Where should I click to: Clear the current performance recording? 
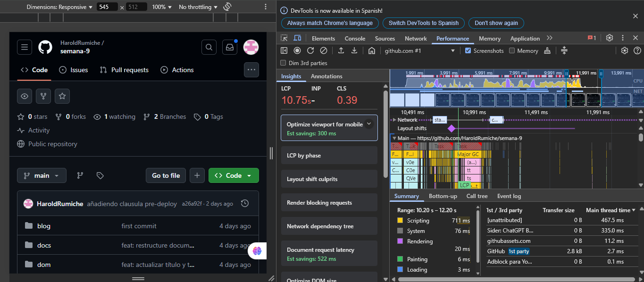[x=324, y=51]
